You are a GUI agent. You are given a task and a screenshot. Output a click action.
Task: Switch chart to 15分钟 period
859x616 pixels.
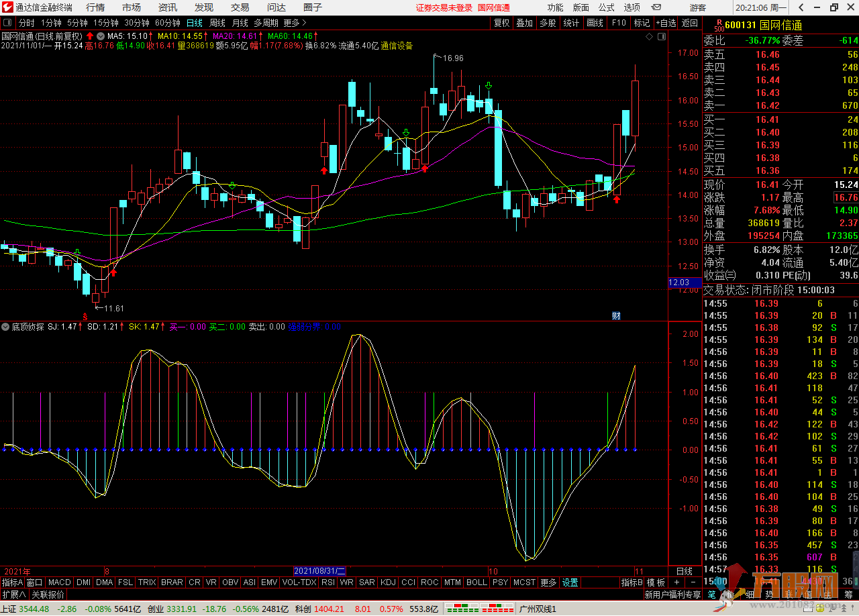(x=106, y=23)
